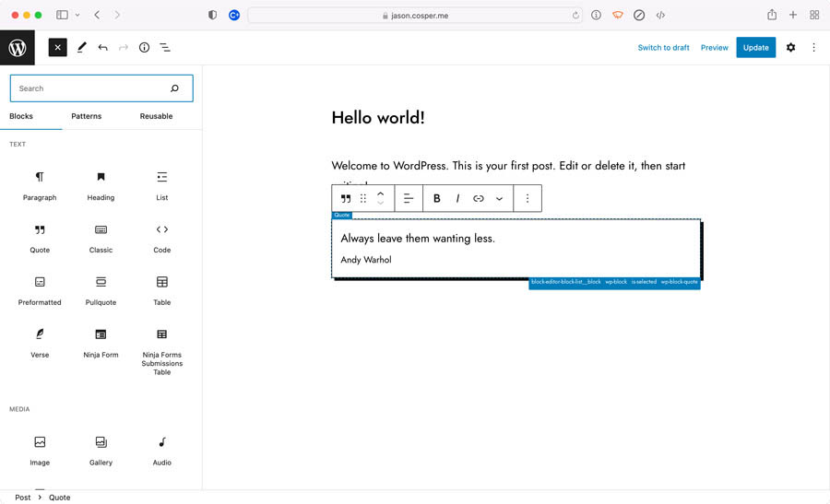Move the quote block up
Viewport: 830px width, 504px height.
click(x=380, y=193)
